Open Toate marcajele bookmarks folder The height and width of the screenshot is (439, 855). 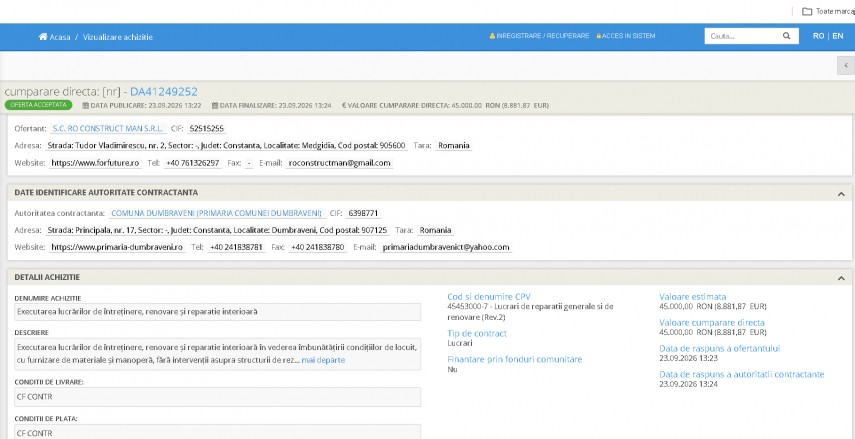828,11
